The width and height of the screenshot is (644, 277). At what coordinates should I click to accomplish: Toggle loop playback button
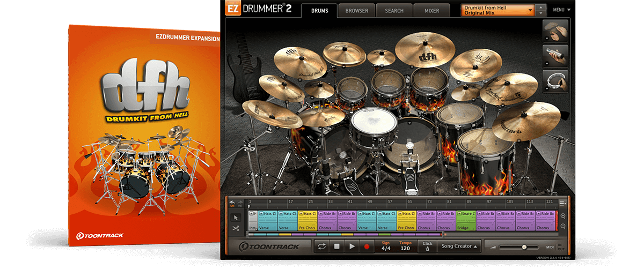(321, 246)
